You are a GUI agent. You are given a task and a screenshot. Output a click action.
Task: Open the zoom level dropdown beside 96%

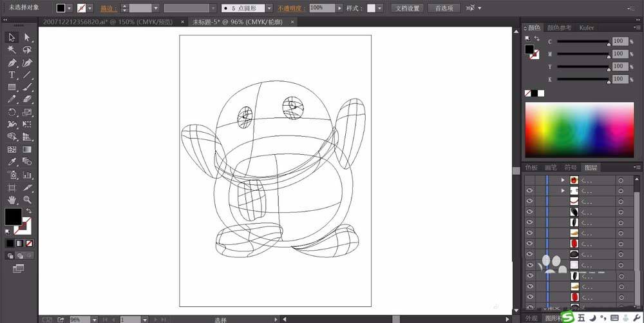tap(95, 319)
